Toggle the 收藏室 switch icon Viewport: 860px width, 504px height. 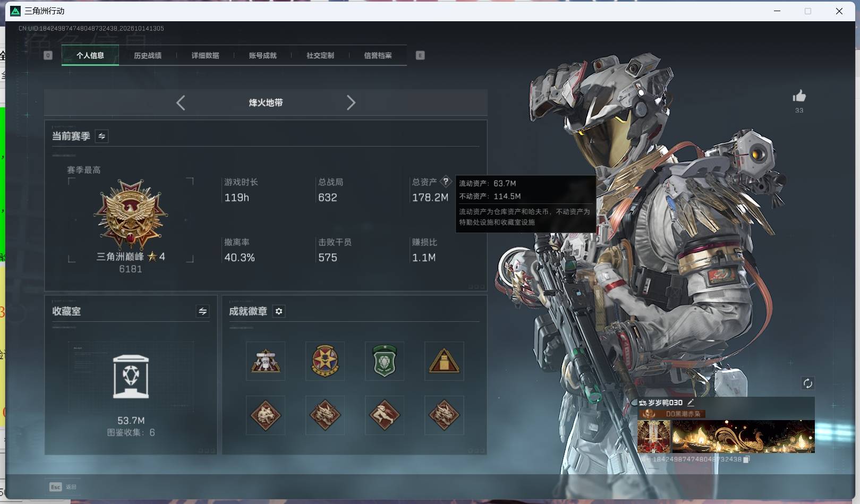point(202,311)
